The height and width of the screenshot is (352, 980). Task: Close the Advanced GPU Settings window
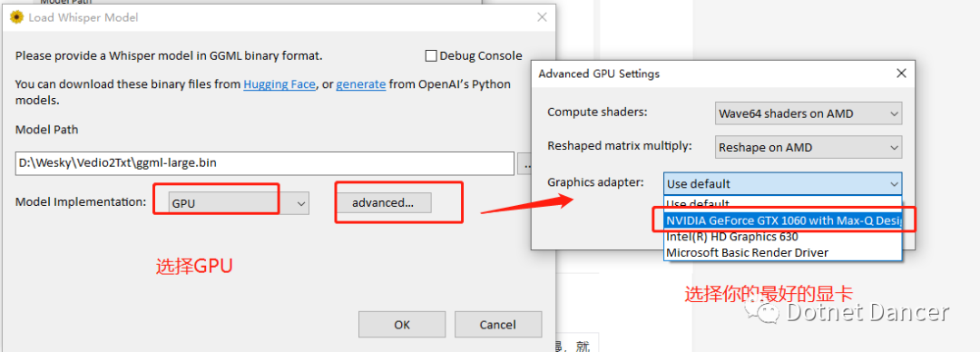click(x=901, y=73)
